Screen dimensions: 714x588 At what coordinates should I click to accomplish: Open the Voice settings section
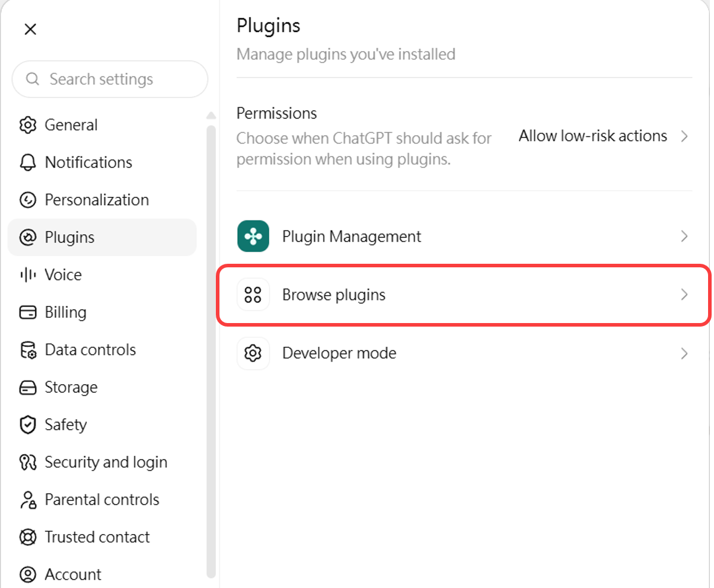pyautogui.click(x=102, y=274)
